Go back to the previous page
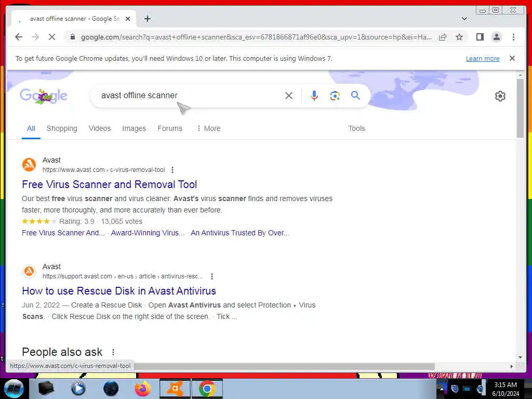 coord(19,37)
